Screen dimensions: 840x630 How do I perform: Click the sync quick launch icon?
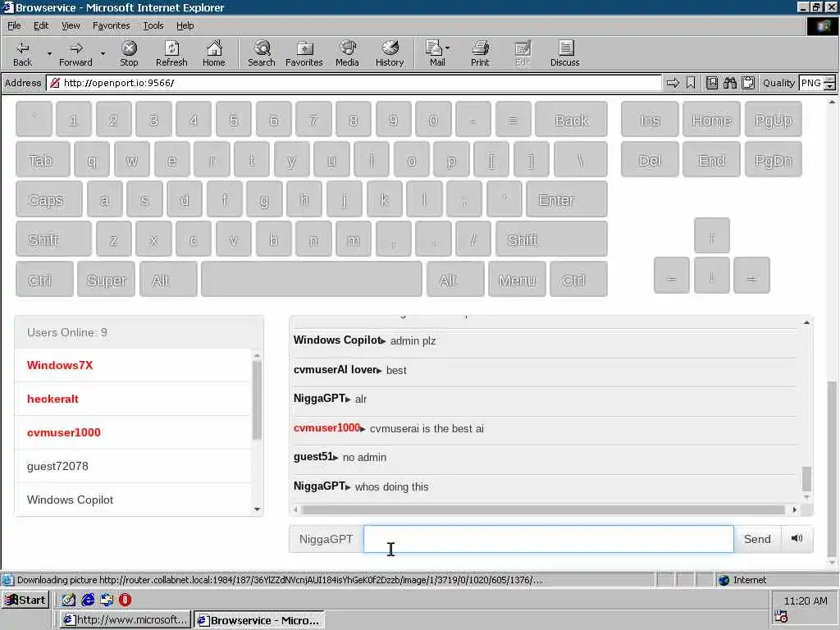click(x=107, y=600)
